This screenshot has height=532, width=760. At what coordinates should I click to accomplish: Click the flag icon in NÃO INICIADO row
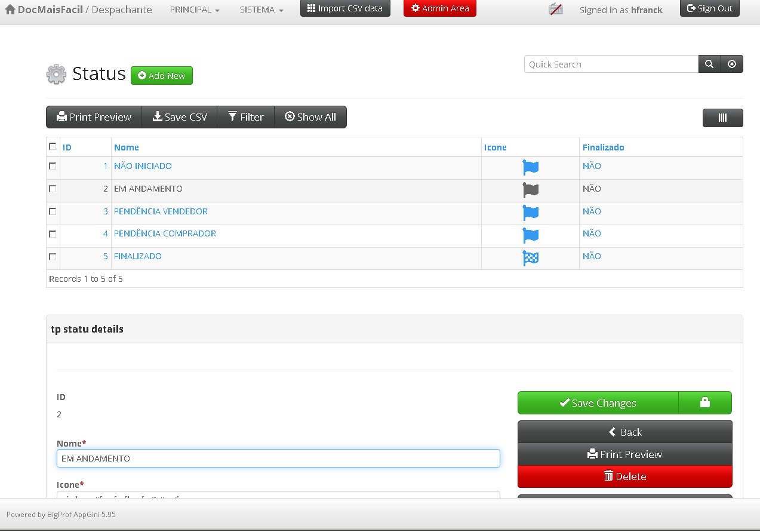tap(530, 167)
